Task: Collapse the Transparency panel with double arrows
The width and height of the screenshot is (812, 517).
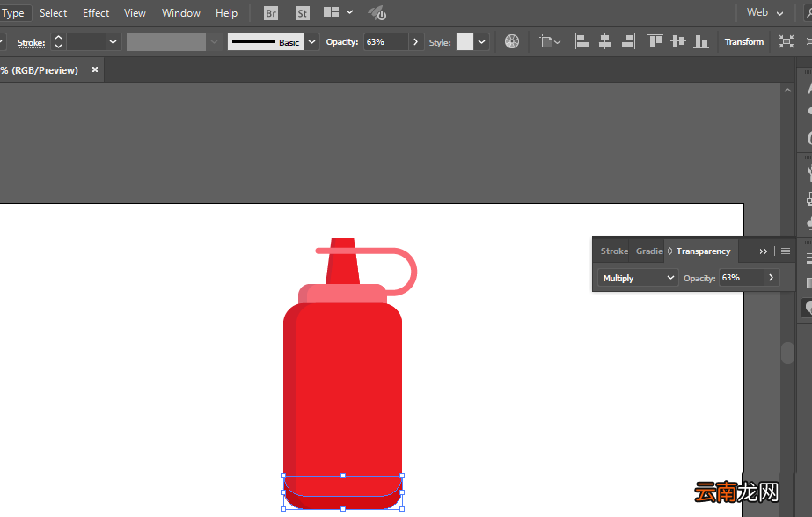Action: [764, 251]
